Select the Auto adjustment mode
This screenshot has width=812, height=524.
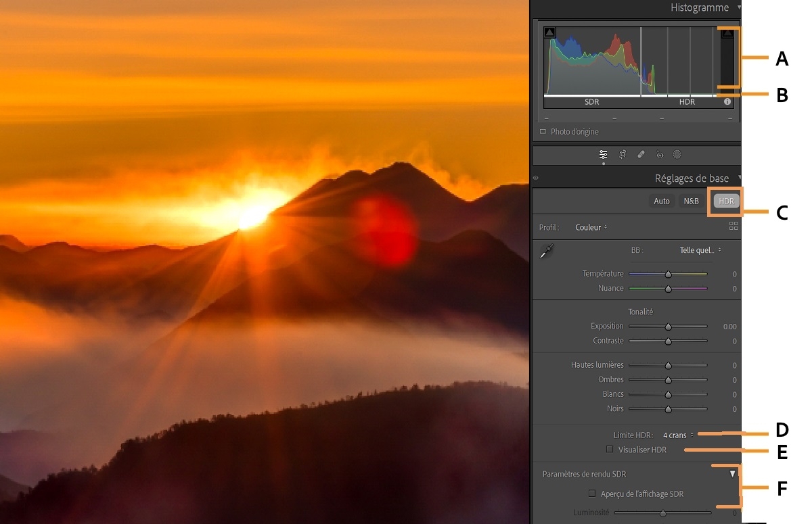[x=661, y=201]
